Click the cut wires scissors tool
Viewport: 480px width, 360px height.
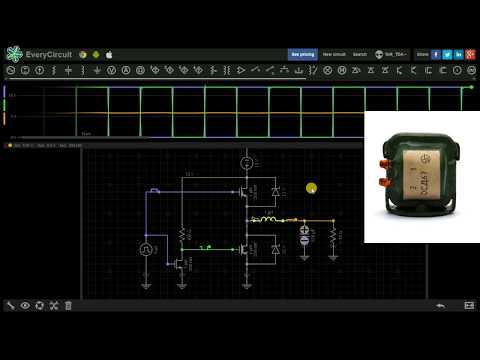pyautogui.click(x=54, y=305)
